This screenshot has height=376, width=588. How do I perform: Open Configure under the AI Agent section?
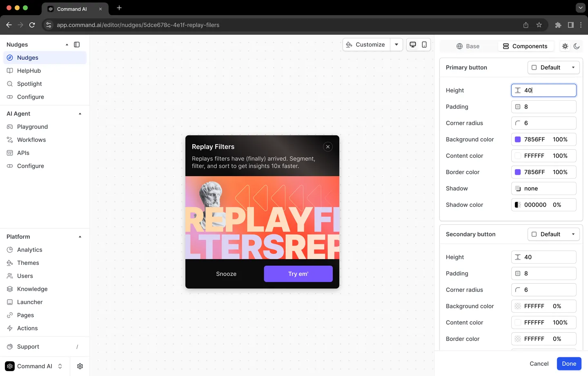point(45,166)
